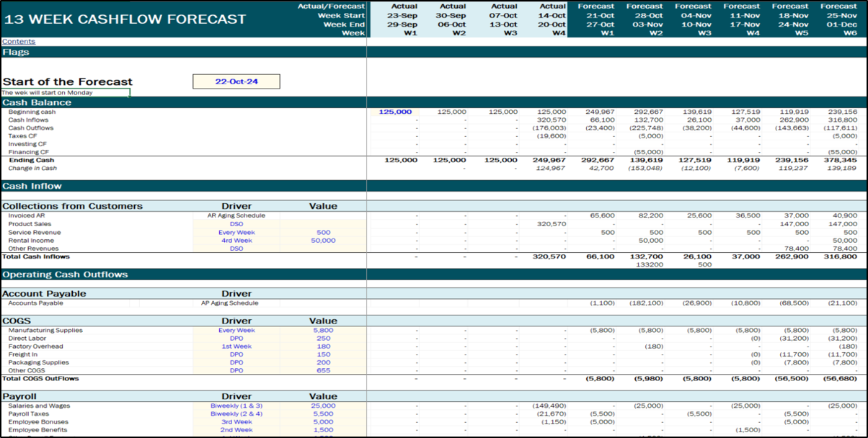Click the 'Payroll' heading cell
The width and height of the screenshot is (868, 438).
click(x=19, y=396)
